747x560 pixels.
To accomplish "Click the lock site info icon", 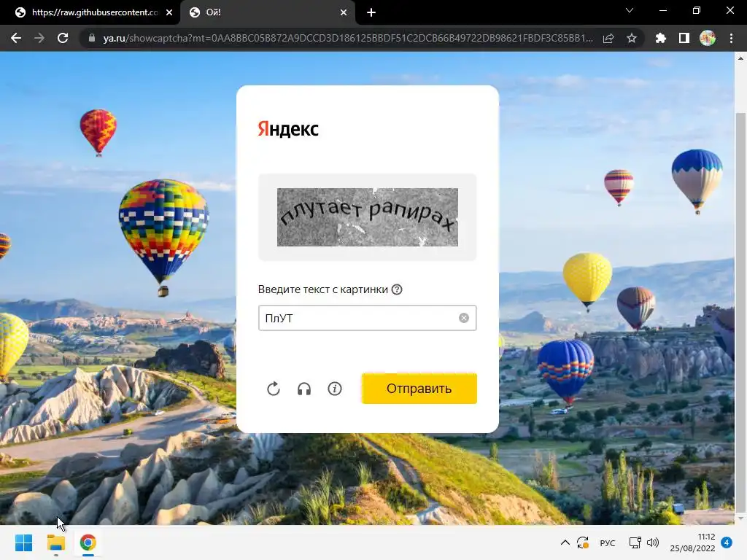I will (x=92, y=38).
